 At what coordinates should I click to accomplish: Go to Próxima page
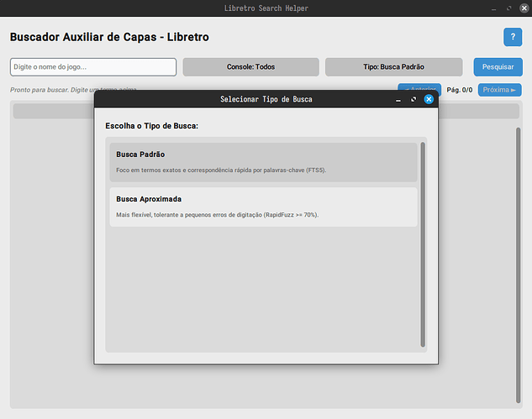click(x=499, y=90)
